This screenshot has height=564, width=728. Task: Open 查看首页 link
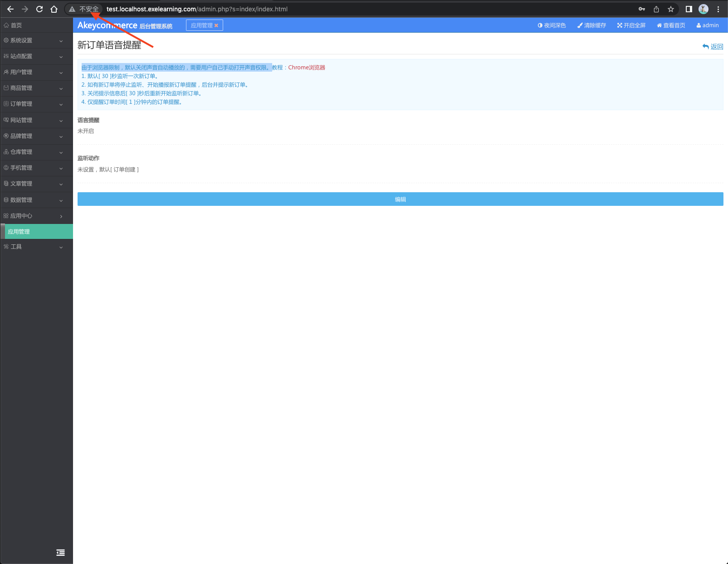pos(671,25)
